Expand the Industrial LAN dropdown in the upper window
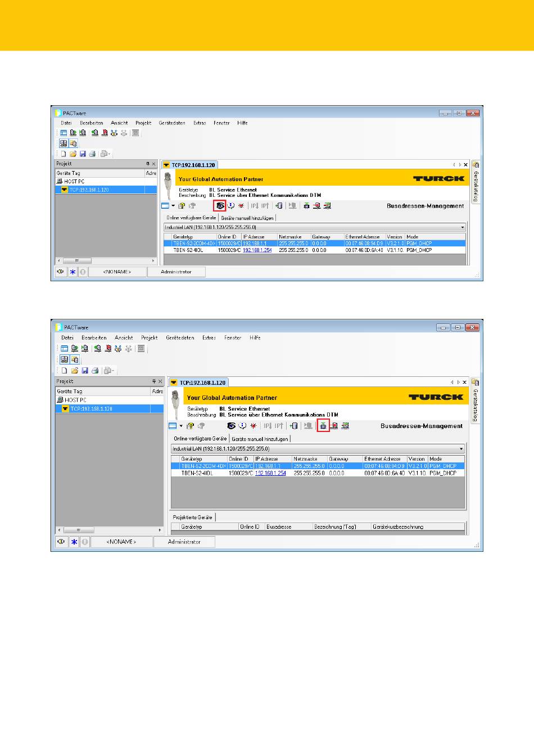This screenshot has height=756, width=534. [463, 228]
